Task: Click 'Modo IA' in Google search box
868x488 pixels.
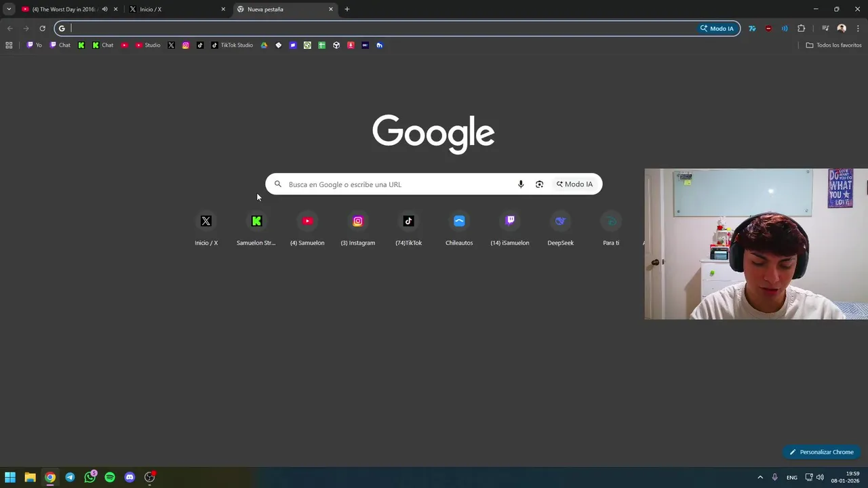Action: pyautogui.click(x=575, y=184)
